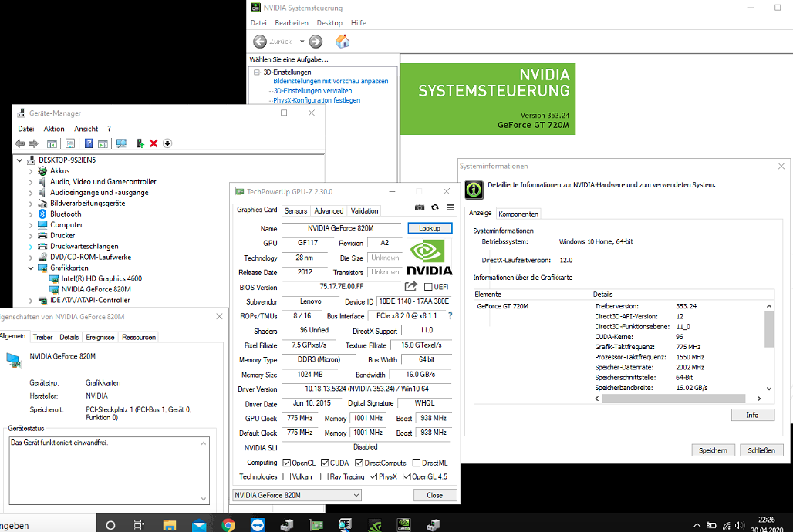Click the down arrow of Gerätestatus scrollbar
This screenshot has height=532, width=793.
click(204, 499)
